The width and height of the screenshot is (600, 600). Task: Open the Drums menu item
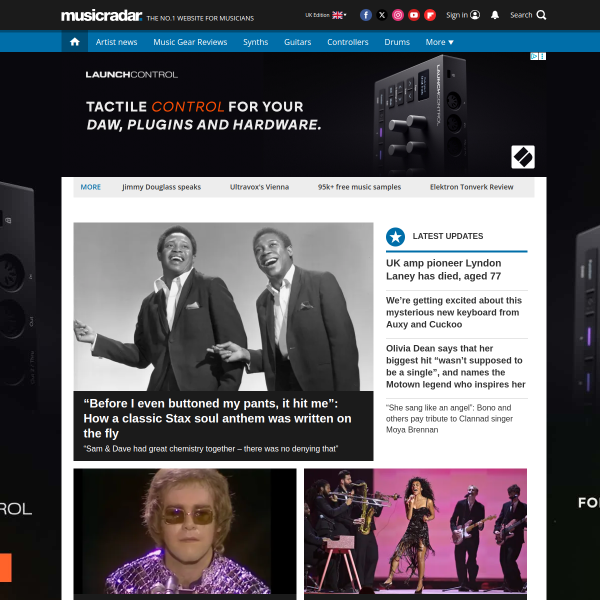[x=397, y=42]
